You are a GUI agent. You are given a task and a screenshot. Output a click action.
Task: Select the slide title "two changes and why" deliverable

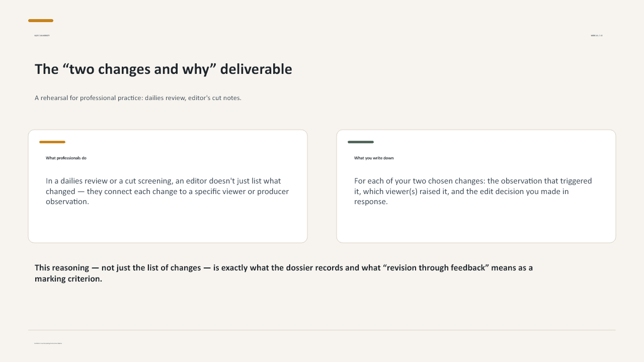[163, 69]
